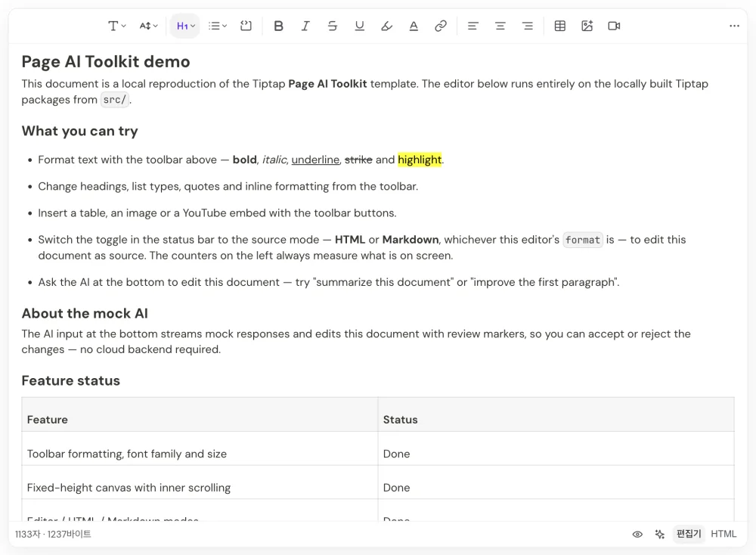The image size is (756, 555).
Task: Toggle bold formatting in toolbar
Action: tap(278, 26)
